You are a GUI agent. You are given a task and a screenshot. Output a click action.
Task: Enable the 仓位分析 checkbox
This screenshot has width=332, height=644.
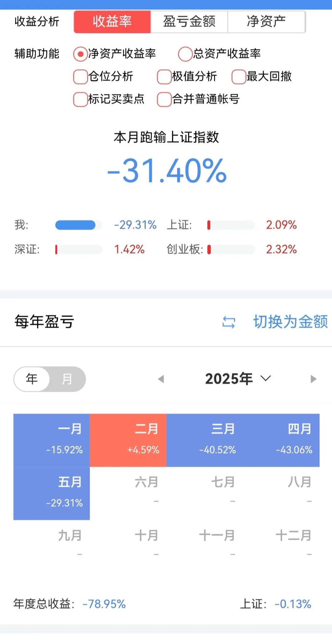coord(80,77)
